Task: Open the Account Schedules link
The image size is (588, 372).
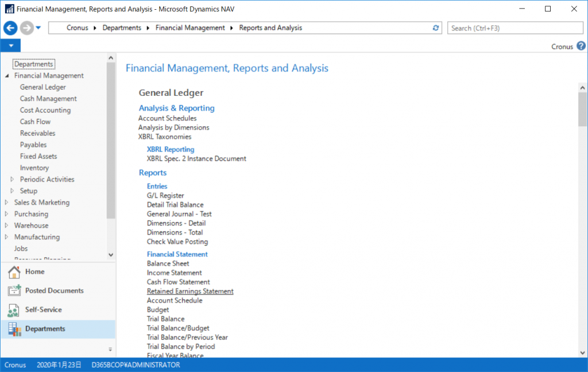Action: [167, 118]
